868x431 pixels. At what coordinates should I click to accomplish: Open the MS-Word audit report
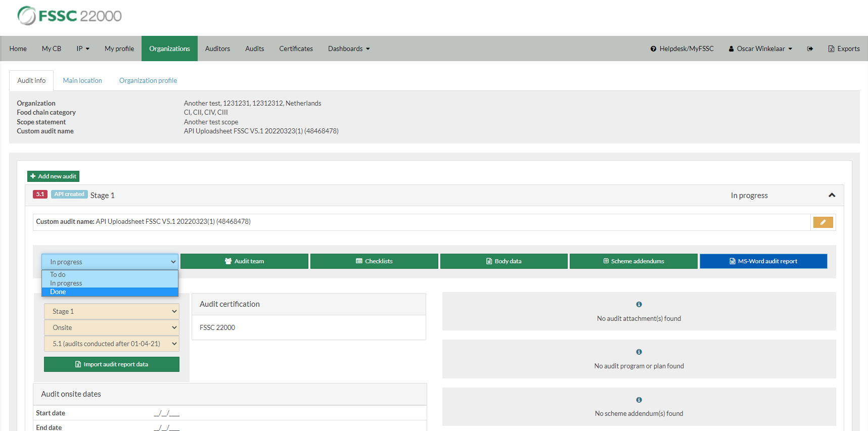click(x=763, y=261)
